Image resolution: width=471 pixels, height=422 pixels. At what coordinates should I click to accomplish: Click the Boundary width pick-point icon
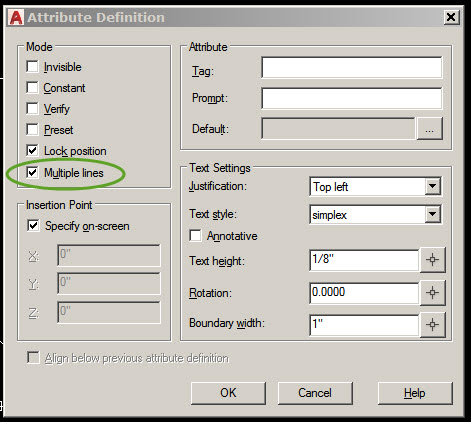point(432,324)
